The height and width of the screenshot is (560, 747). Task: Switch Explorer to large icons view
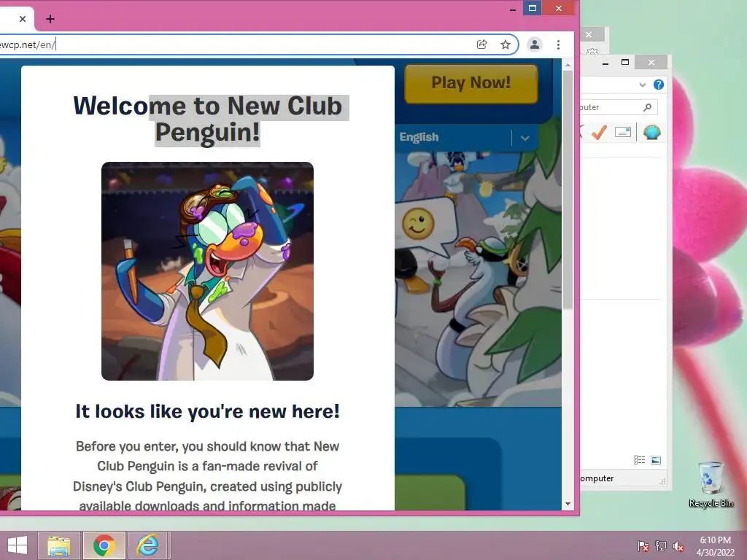(656, 459)
